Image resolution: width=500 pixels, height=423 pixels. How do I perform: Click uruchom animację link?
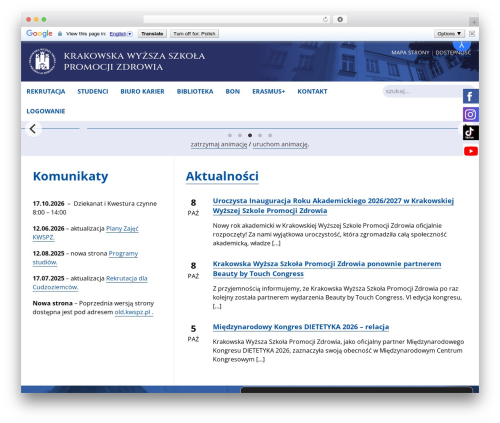click(280, 144)
